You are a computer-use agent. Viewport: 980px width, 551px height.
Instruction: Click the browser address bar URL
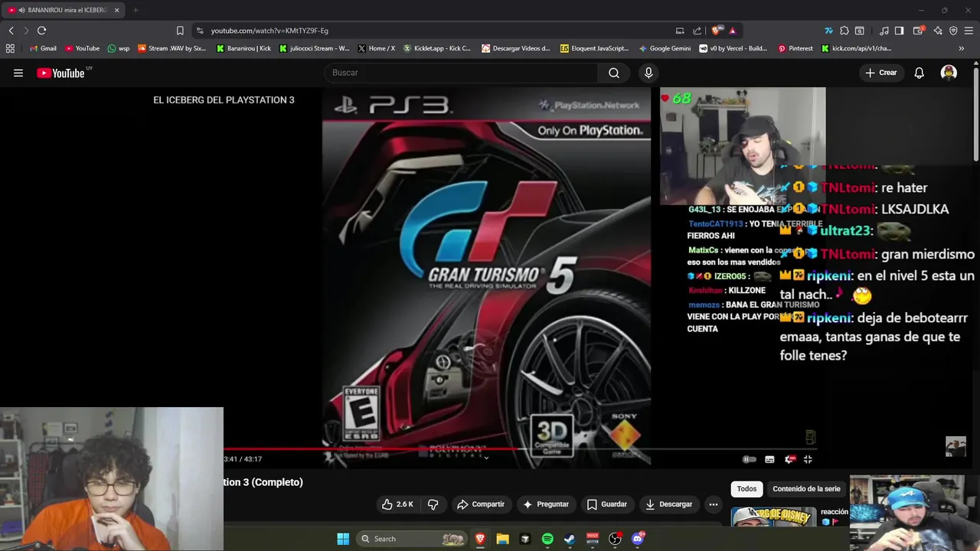pos(269,31)
